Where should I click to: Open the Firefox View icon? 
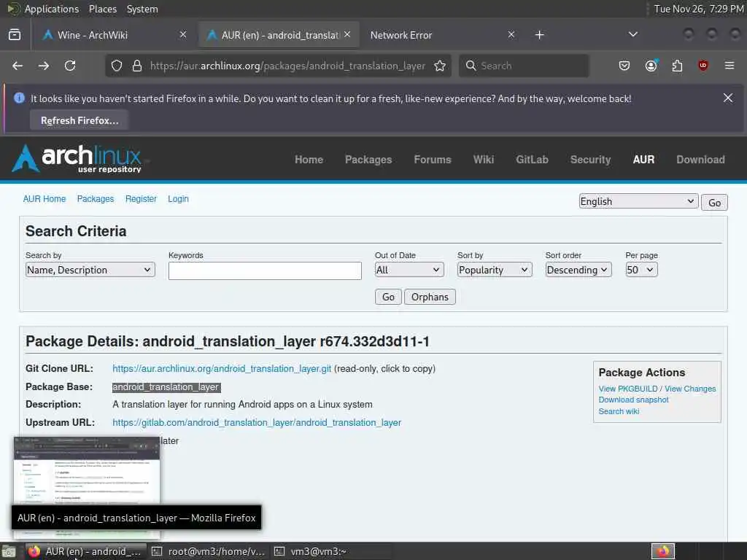tap(15, 35)
